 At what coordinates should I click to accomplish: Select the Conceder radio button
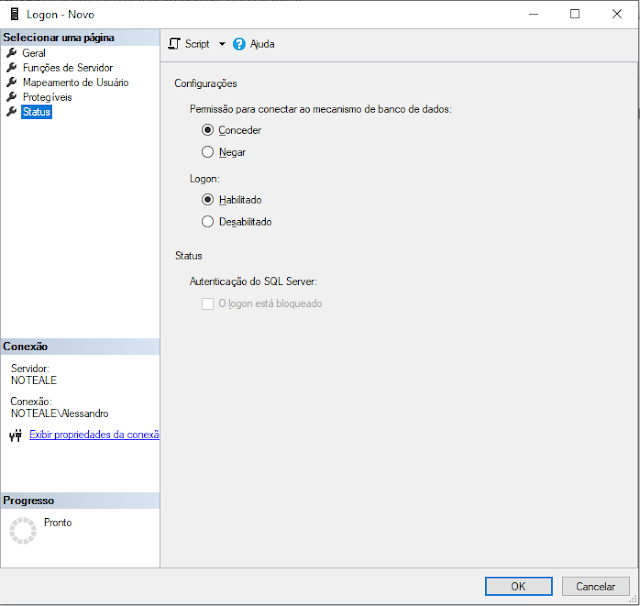208,130
